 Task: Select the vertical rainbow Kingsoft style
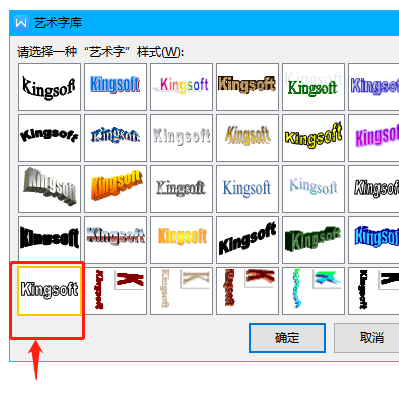313,291
